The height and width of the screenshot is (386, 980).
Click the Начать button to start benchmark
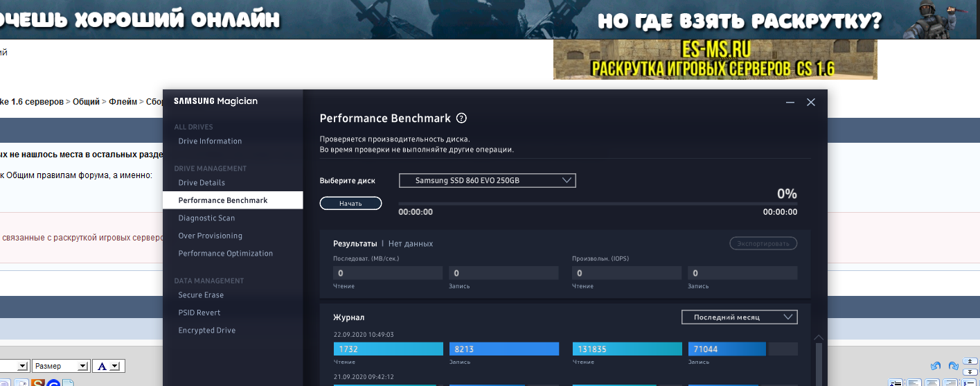click(350, 203)
